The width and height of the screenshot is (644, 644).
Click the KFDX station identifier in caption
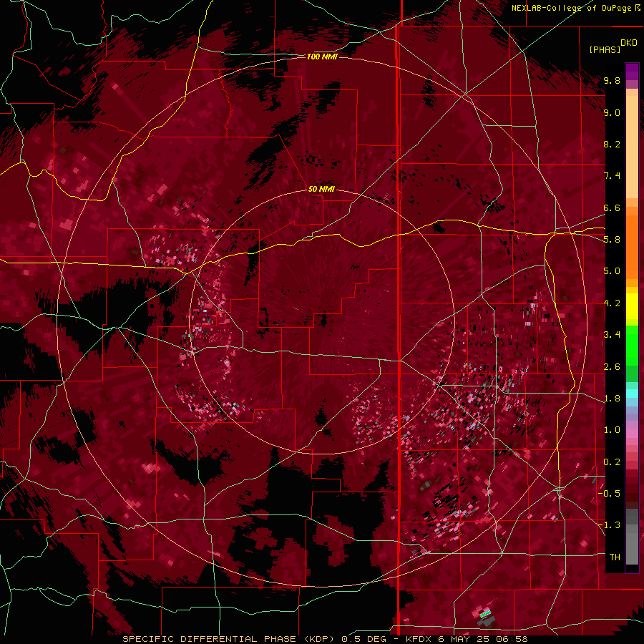(x=419, y=639)
